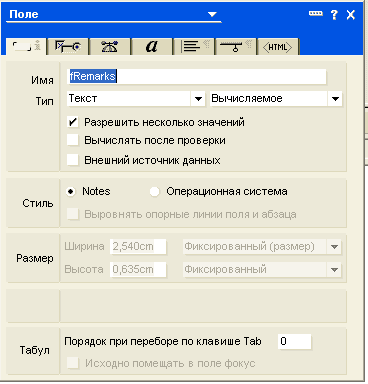Screen dimensions: 368x384
Task: Uncheck Разрешить несколько значений checkbox
Action: [72, 122]
